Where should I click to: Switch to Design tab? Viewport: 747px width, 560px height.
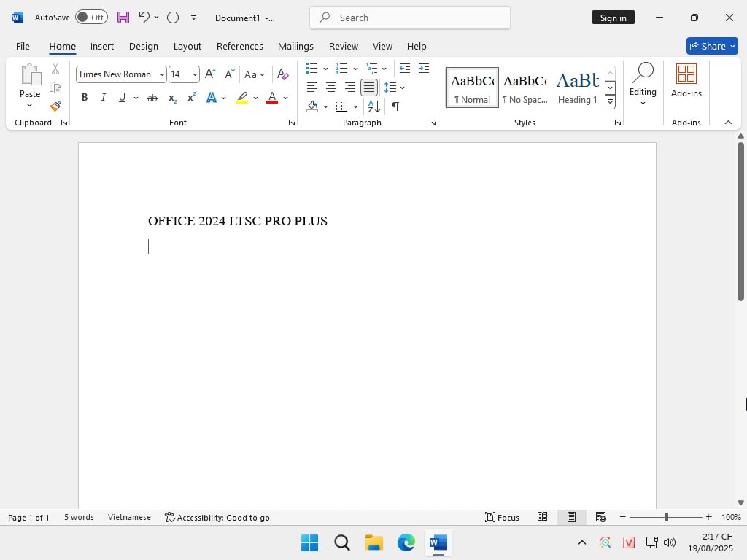pos(144,46)
